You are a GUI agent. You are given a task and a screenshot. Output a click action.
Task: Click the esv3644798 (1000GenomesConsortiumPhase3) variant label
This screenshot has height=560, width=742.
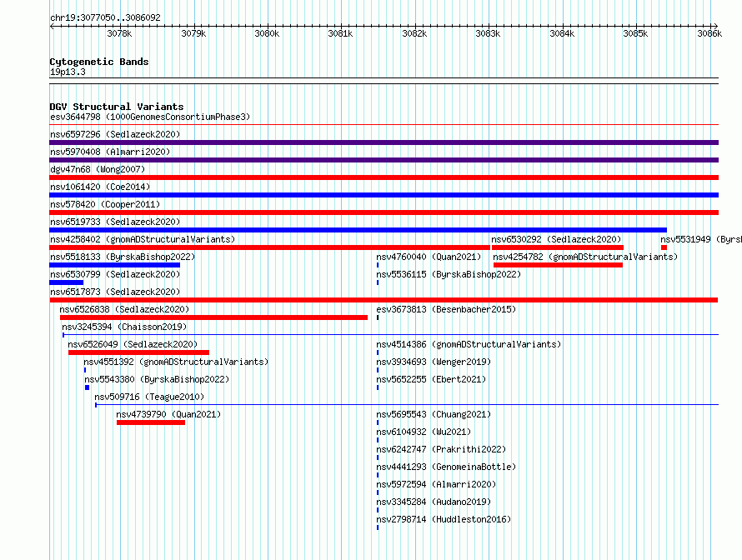click(x=150, y=117)
